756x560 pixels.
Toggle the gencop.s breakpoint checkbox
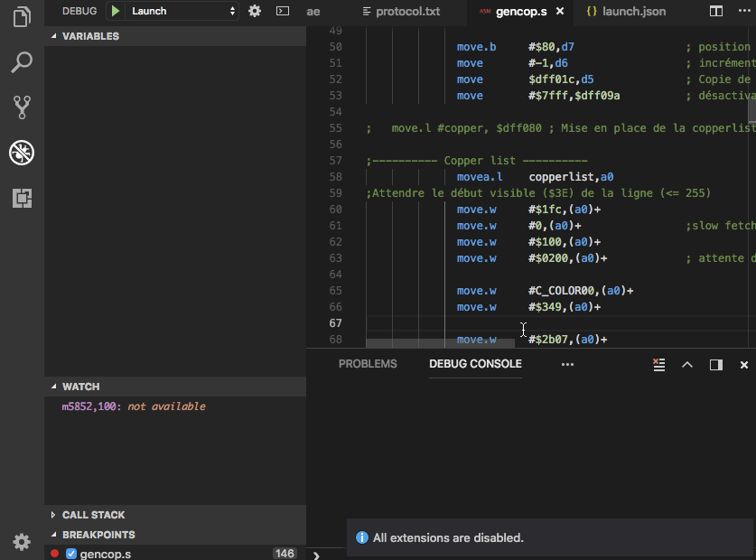pos(71,554)
